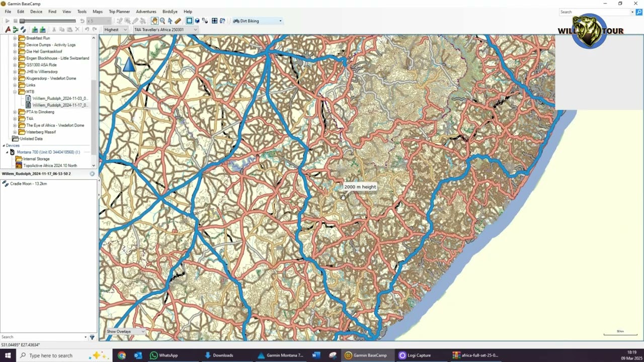Select the Zoom magnifier tool

(x=162, y=21)
